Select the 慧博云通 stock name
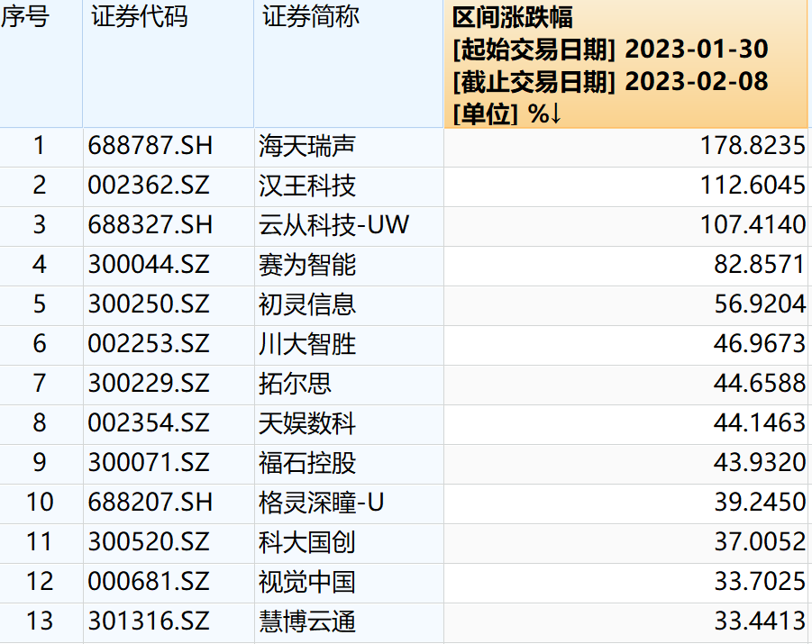The width and height of the screenshot is (812, 644). (307, 621)
